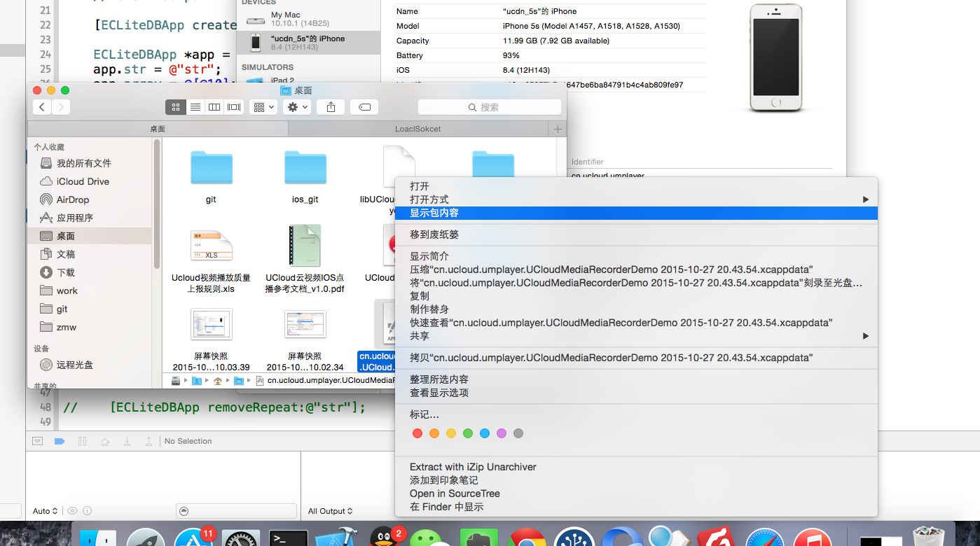Viewport: 980px width, 546px height.
Task: Choose 显示简介 menu item
Action: coord(429,256)
